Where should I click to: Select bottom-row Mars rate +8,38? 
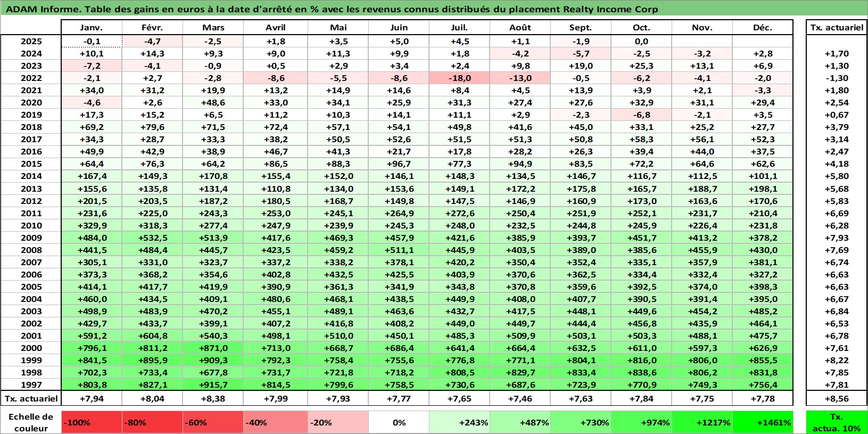[x=213, y=398]
